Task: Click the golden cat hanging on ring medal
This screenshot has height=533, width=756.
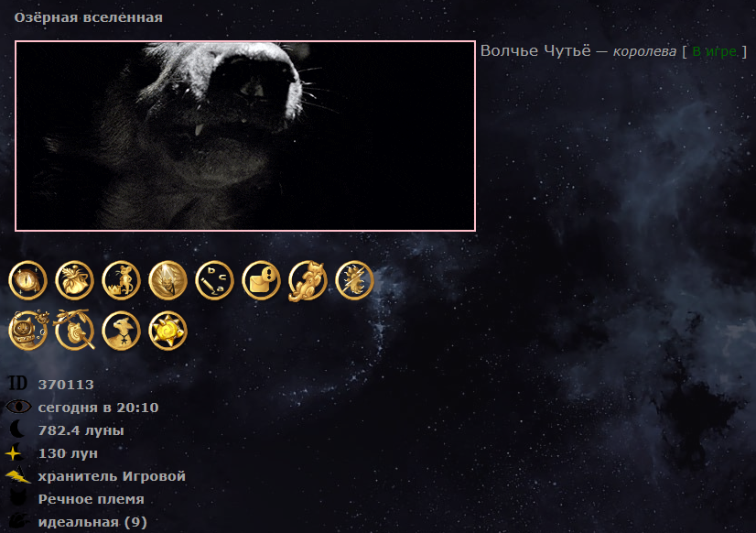Action: [x=308, y=281]
